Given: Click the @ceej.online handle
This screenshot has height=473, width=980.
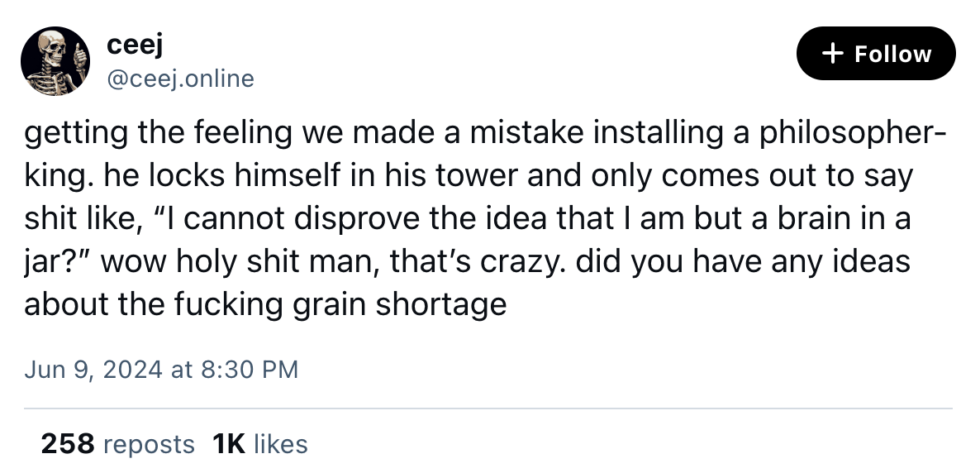Looking at the screenshot, I should pyautogui.click(x=181, y=79).
